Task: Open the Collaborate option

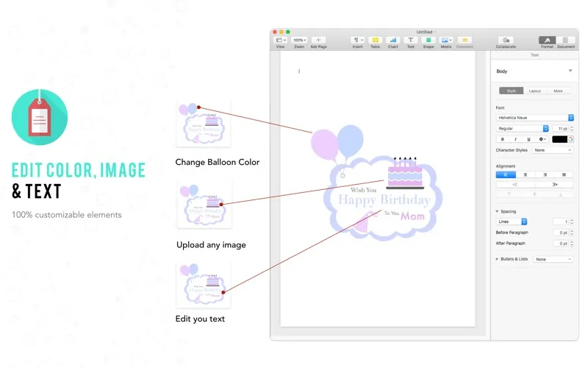Action: pos(506,40)
